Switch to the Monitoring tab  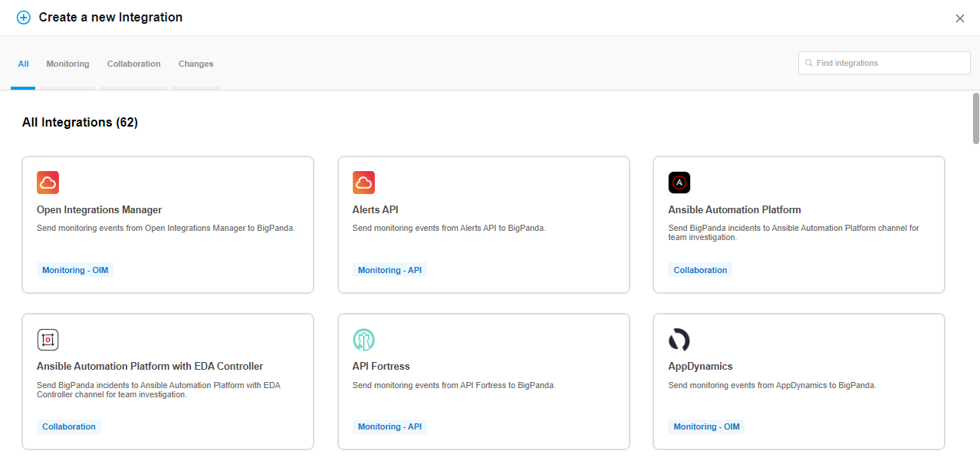pyautogui.click(x=67, y=64)
